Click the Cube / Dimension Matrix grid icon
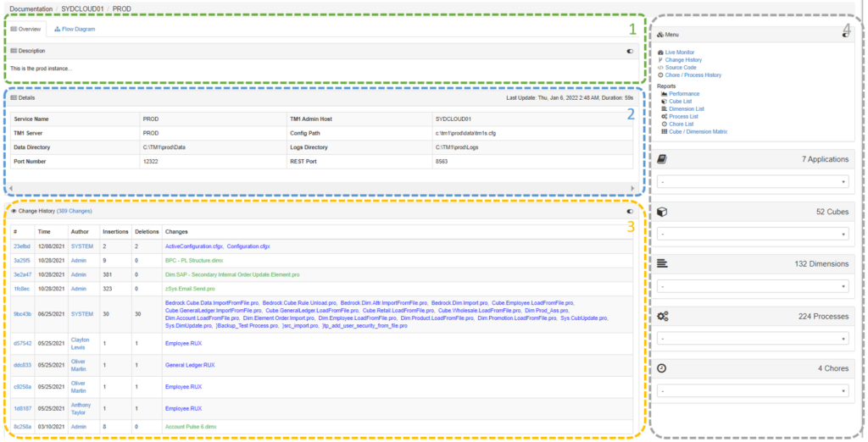Image resolution: width=868 pixels, height=442 pixels. (x=664, y=132)
